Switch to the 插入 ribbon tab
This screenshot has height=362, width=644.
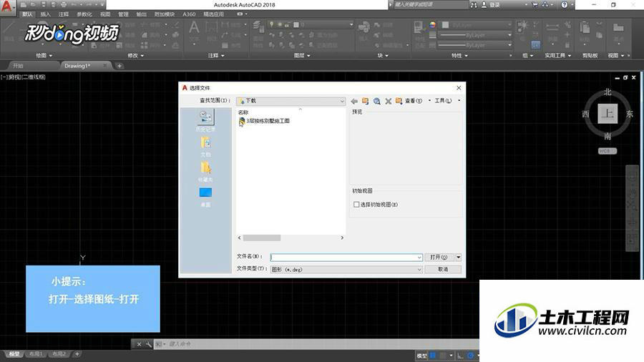pos(45,14)
